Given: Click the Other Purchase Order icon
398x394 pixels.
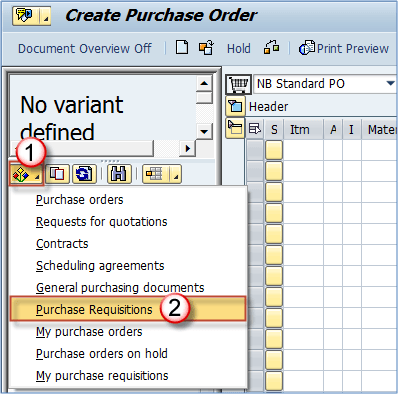Looking at the screenshot, I should pyautogui.click(x=206, y=48).
